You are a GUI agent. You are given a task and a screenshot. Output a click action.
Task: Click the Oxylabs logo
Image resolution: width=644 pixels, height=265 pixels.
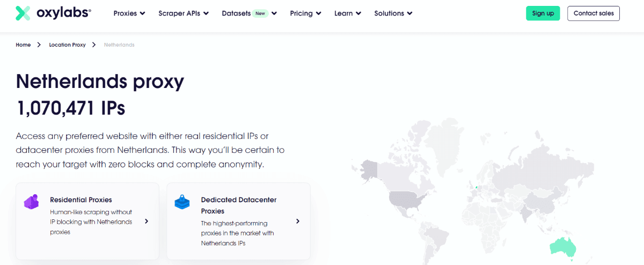(53, 13)
